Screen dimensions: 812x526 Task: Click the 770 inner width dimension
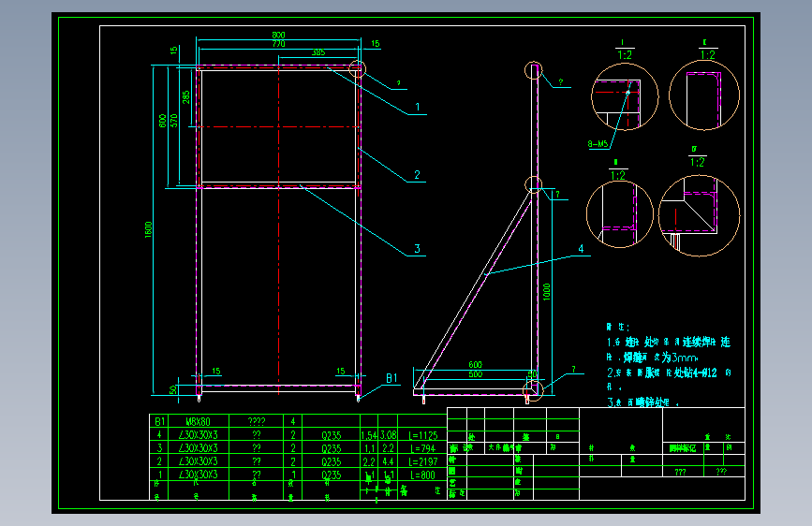[278, 44]
